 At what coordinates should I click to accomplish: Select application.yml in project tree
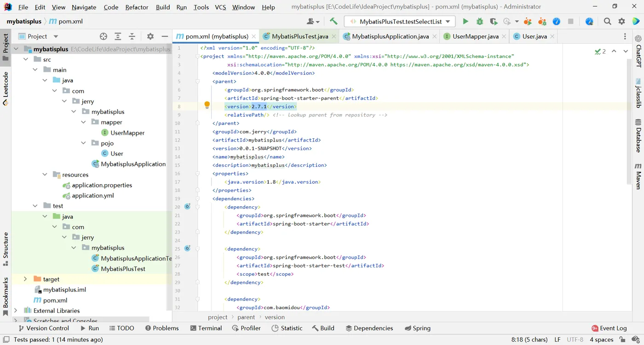click(x=88, y=195)
